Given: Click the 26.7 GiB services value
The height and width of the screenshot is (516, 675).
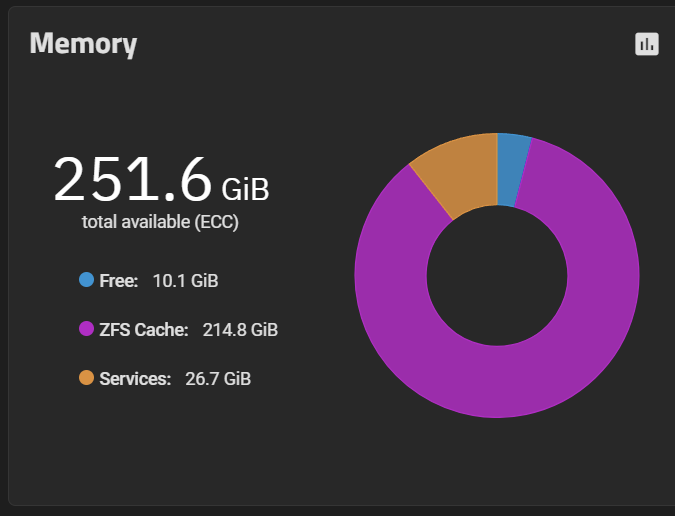Looking at the screenshot, I should pos(218,379).
